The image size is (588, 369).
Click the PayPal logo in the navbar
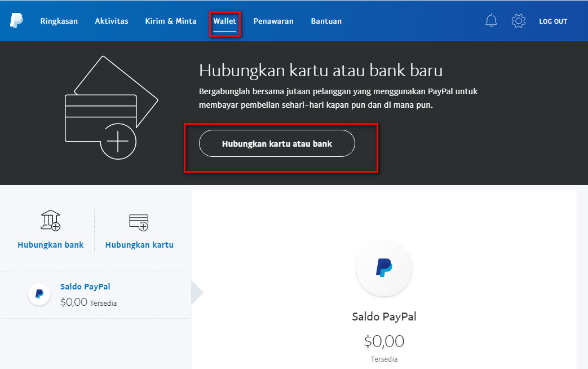click(x=15, y=21)
